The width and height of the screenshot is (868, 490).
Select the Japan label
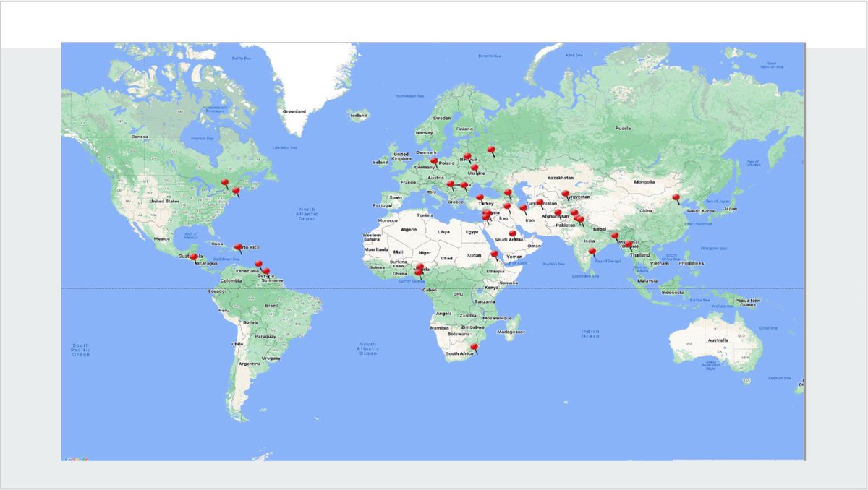pyautogui.click(x=730, y=209)
